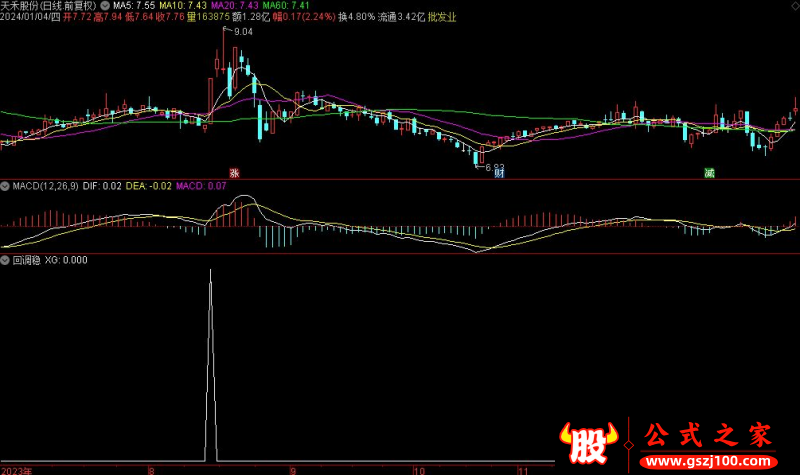Screen dimensions: 800x475
Task: Click the green 减 event marker
Action: click(709, 173)
